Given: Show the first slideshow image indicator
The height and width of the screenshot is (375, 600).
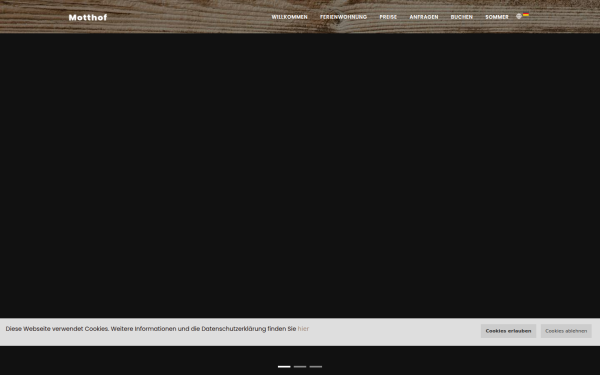Looking at the screenshot, I should coord(284,367).
